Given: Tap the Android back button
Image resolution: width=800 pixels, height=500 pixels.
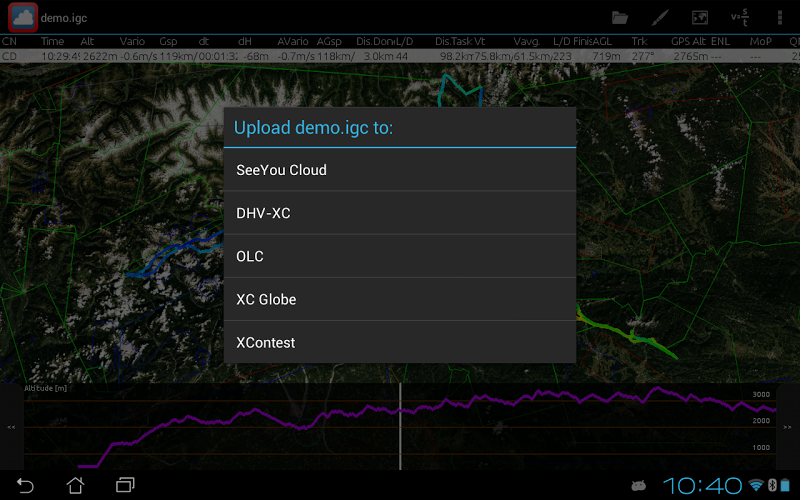Looking at the screenshot, I should (x=25, y=485).
